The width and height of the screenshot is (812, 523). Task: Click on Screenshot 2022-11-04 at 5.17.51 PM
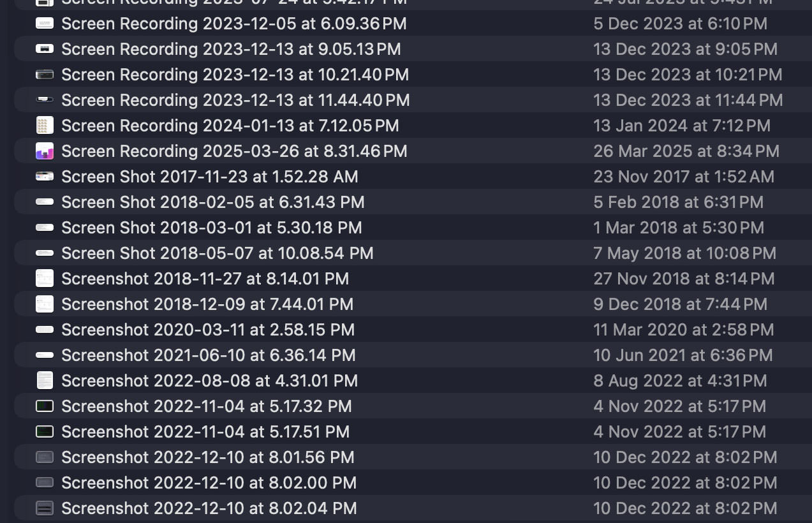(x=204, y=432)
